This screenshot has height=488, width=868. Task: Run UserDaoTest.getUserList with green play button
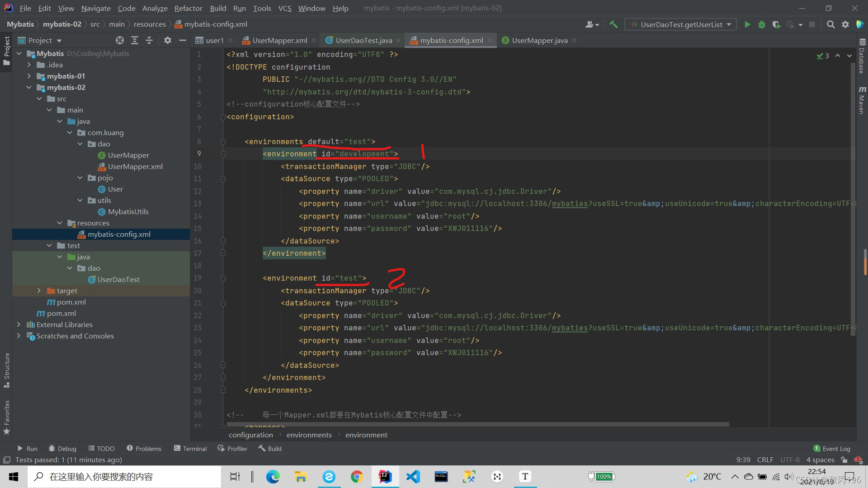(747, 24)
